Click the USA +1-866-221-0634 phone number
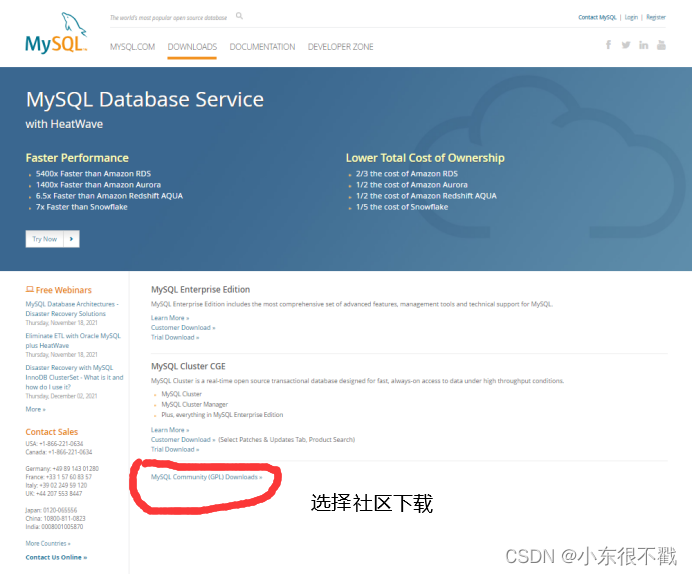Viewport: 692px width, 575px height. [54, 443]
